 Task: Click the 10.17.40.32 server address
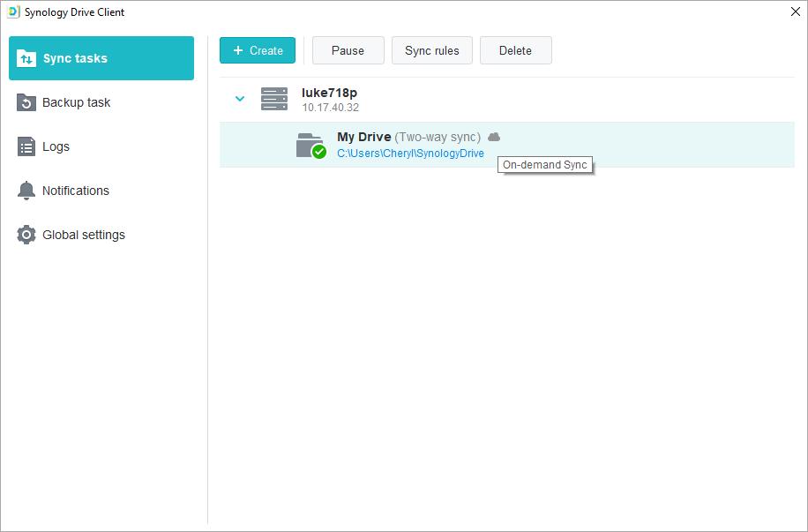pos(330,108)
